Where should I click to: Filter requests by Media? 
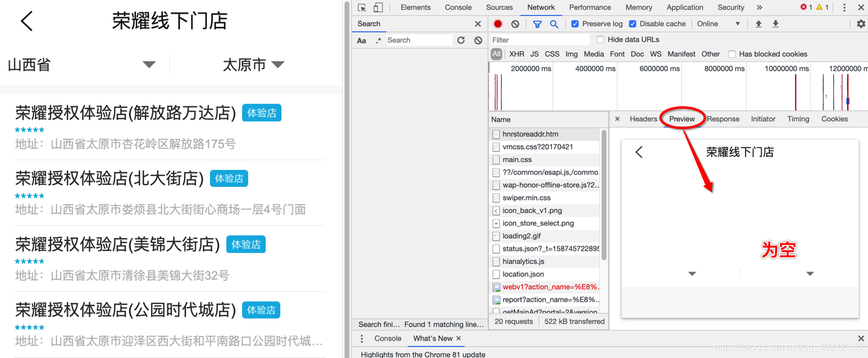point(594,54)
